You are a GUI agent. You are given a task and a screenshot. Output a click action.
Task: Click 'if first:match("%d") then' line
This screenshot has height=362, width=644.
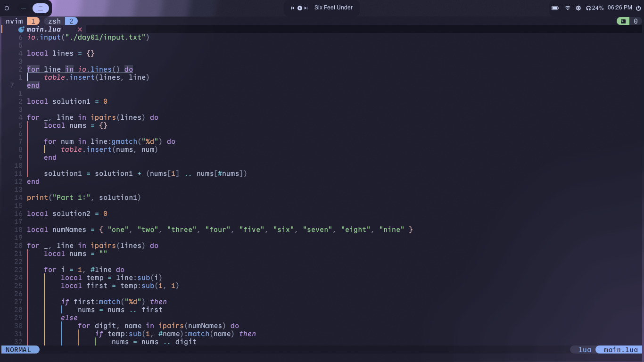(114, 302)
